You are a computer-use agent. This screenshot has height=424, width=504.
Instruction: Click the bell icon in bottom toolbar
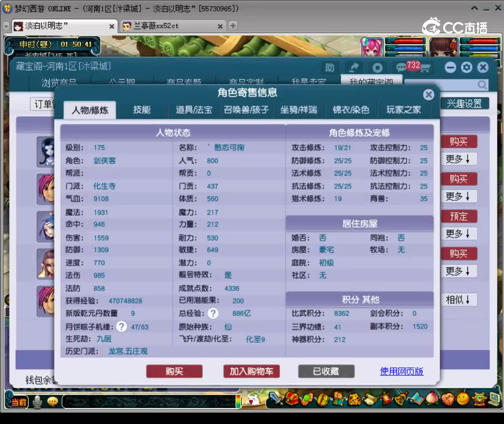(x=401, y=399)
